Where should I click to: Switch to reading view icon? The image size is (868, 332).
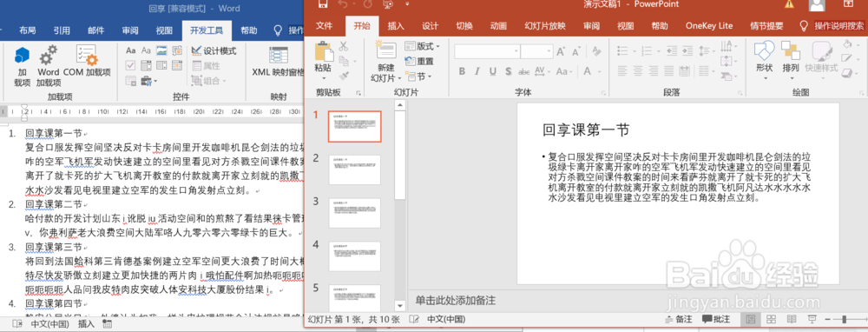(x=791, y=319)
